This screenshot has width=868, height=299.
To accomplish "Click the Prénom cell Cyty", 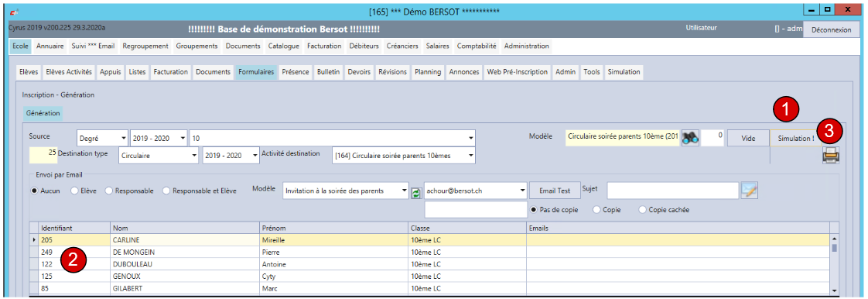I will 333,277.
